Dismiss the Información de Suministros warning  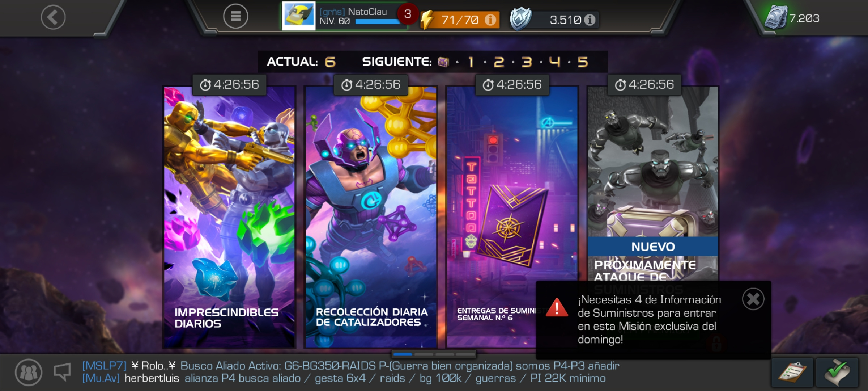pyautogui.click(x=753, y=299)
